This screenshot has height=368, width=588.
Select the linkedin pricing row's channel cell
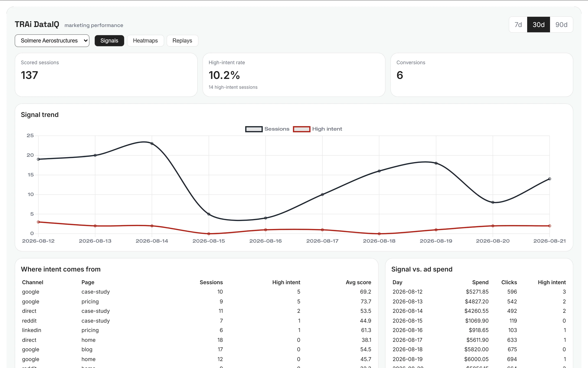point(32,330)
